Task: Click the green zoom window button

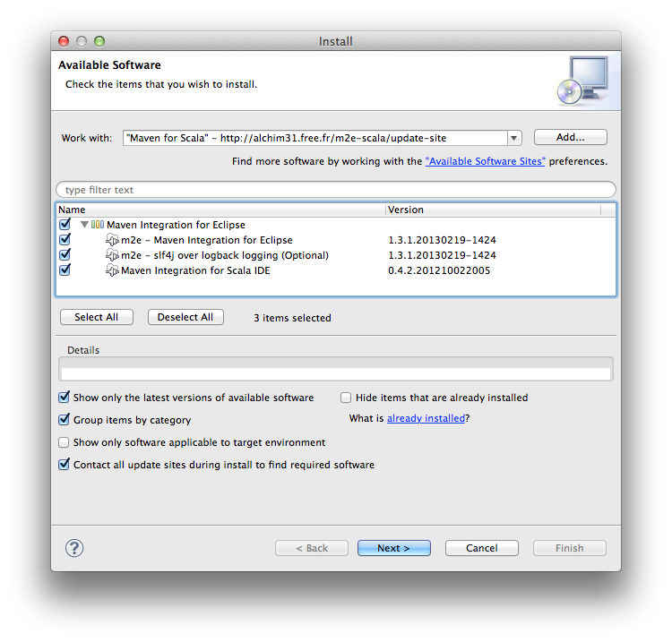Action: pos(99,41)
